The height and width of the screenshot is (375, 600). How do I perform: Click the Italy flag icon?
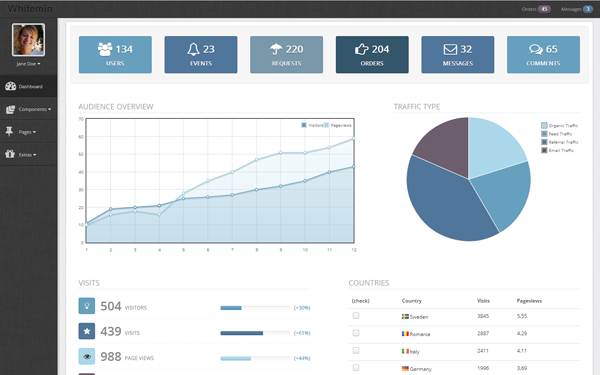pos(405,351)
